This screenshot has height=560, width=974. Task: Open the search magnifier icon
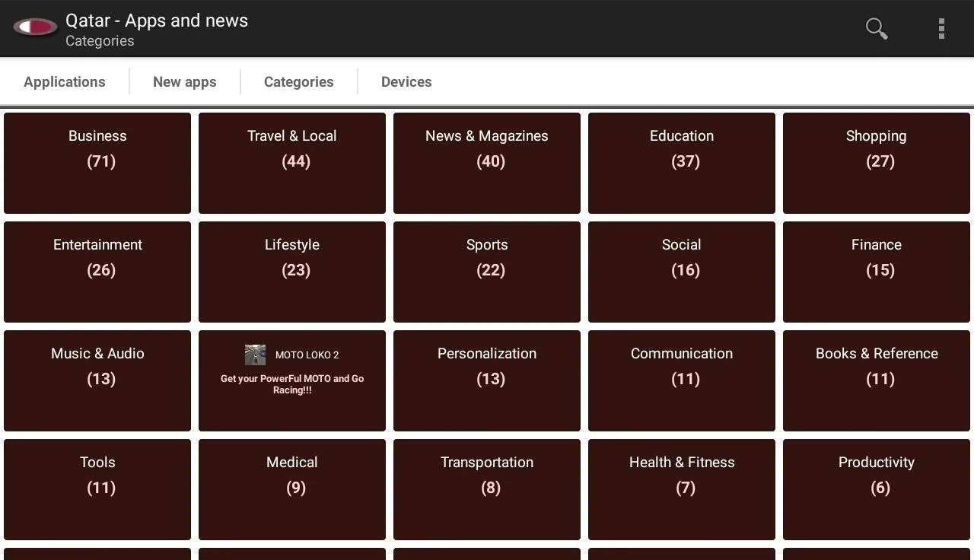(877, 29)
